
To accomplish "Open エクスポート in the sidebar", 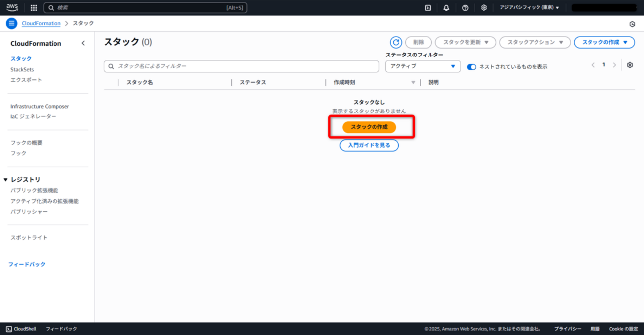I will [x=26, y=80].
